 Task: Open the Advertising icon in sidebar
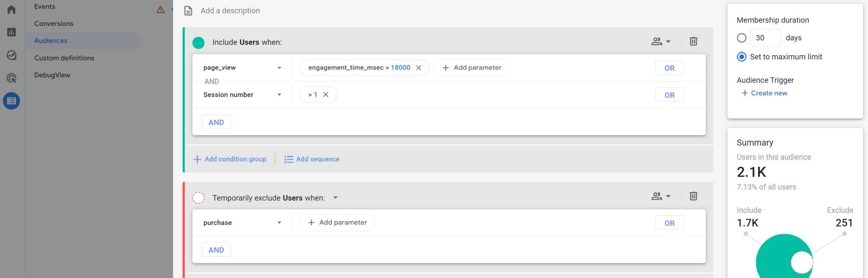pyautogui.click(x=11, y=78)
